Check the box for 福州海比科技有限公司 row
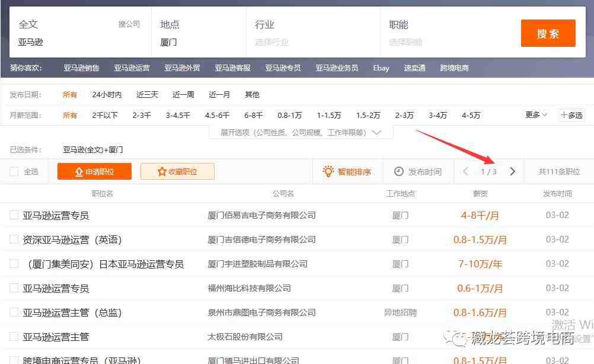The width and height of the screenshot is (594, 364). [14, 288]
